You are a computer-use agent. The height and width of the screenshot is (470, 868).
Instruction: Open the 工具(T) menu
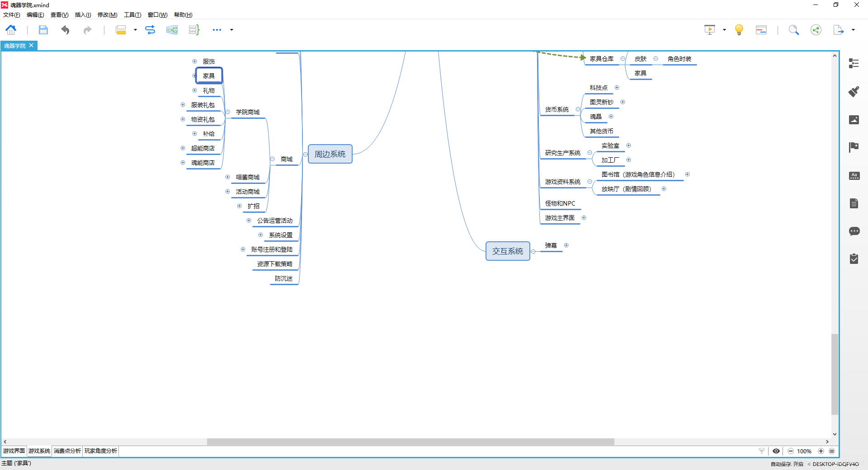point(132,15)
